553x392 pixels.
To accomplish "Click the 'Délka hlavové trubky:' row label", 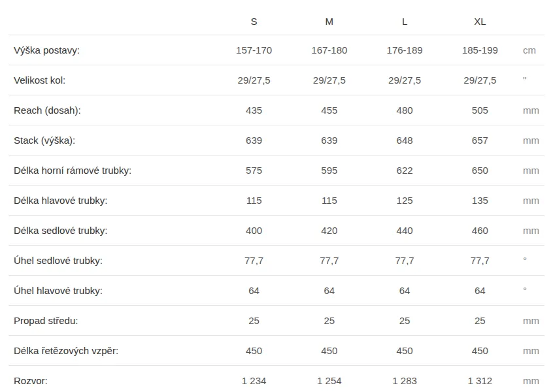I will point(60,201).
